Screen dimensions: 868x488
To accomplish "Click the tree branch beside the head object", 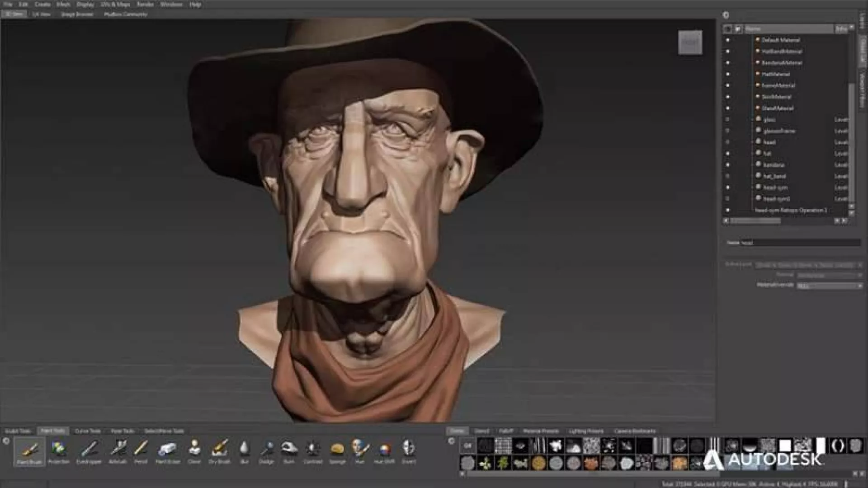I will (752, 142).
